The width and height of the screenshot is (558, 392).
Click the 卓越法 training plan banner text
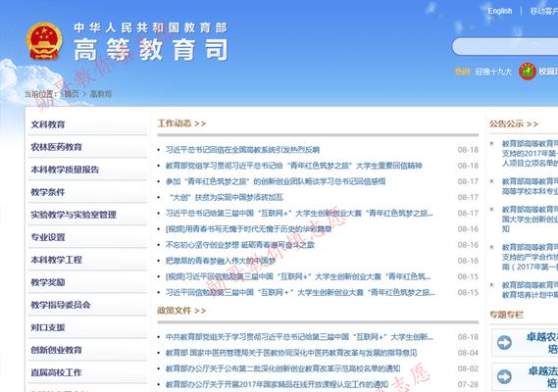coord(542,376)
